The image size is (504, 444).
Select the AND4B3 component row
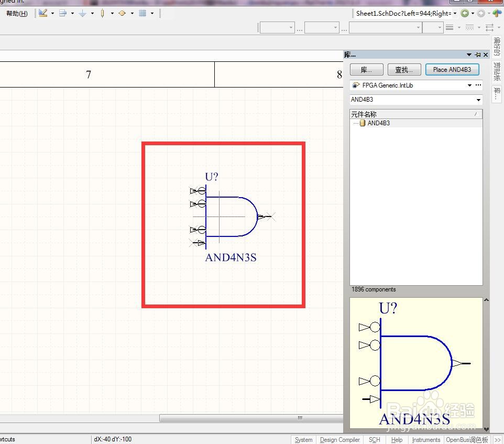(416, 123)
